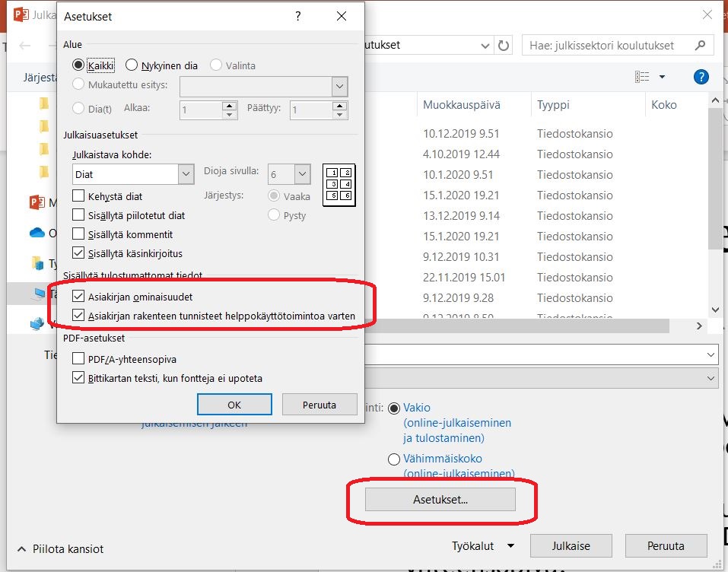
Task: Toggle the Kehystä diat checkbox
Action: 78,195
